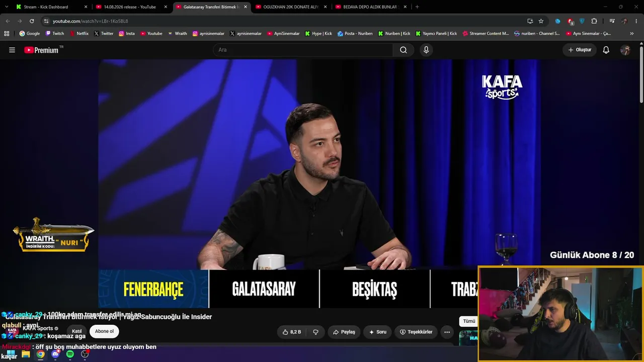Open Chrome media controls icon
644x362 pixels.
[612, 21]
